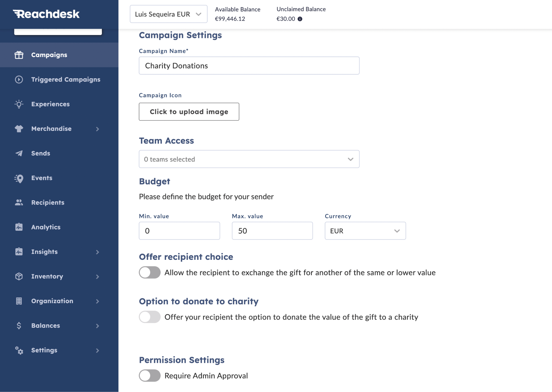Click the Triggered Campaigns play icon
552x392 pixels.
point(19,79)
